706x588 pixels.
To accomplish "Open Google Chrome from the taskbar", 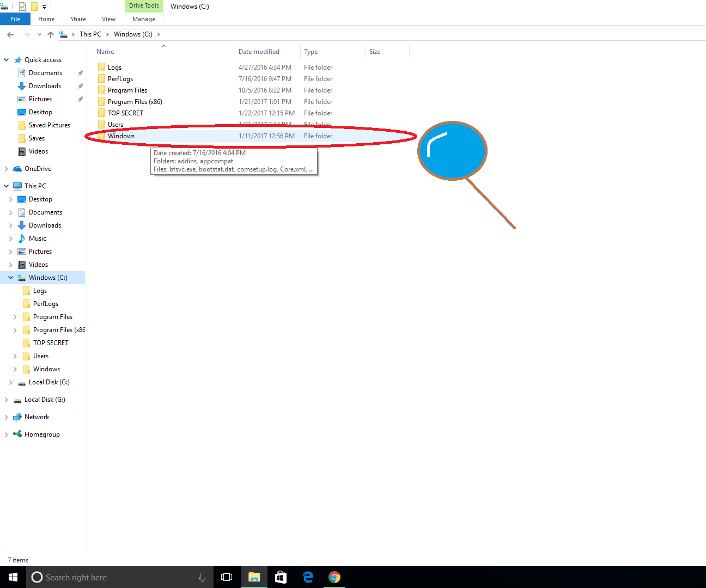I will pyautogui.click(x=334, y=577).
